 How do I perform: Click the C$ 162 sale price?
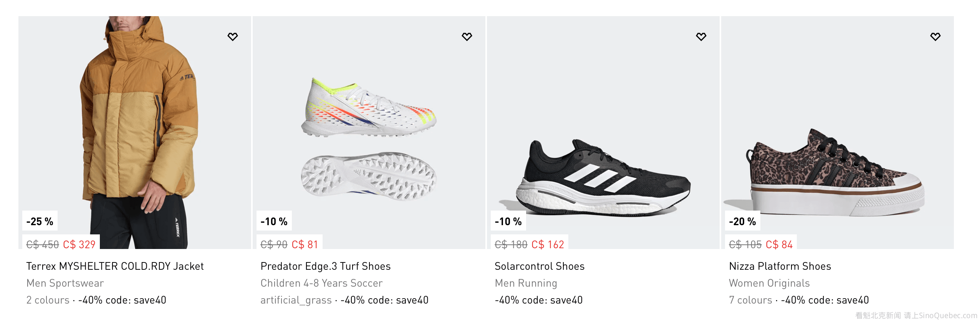click(x=548, y=244)
